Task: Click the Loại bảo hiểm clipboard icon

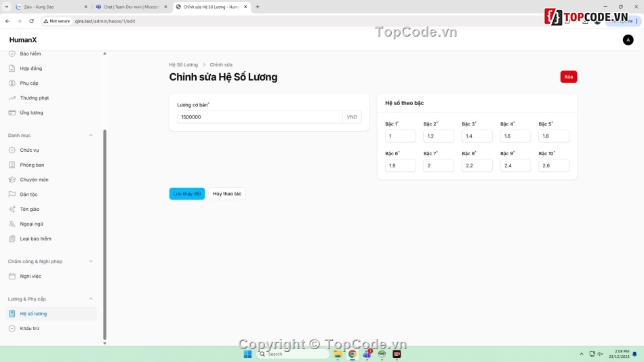Action: tap(12, 239)
